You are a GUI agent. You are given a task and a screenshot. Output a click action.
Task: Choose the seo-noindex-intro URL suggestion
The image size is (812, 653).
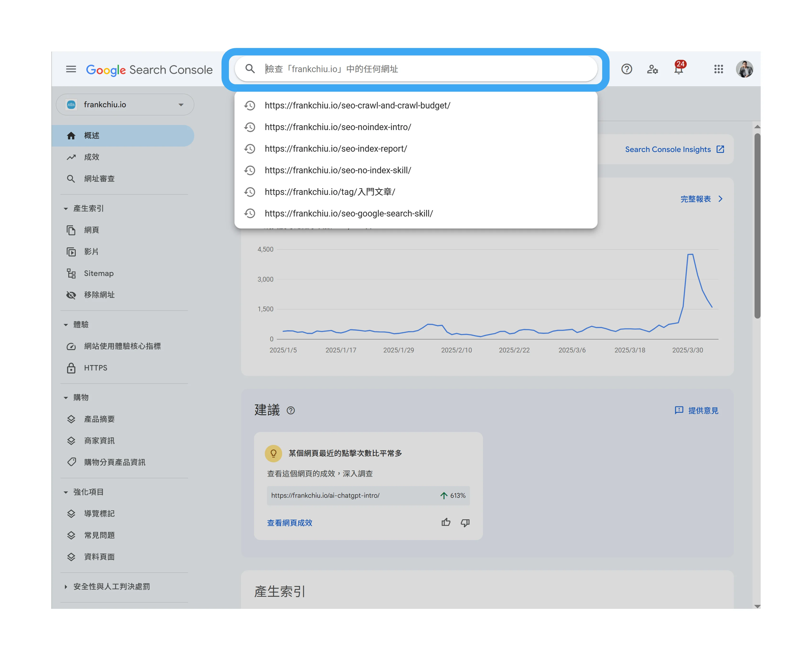[x=338, y=127]
